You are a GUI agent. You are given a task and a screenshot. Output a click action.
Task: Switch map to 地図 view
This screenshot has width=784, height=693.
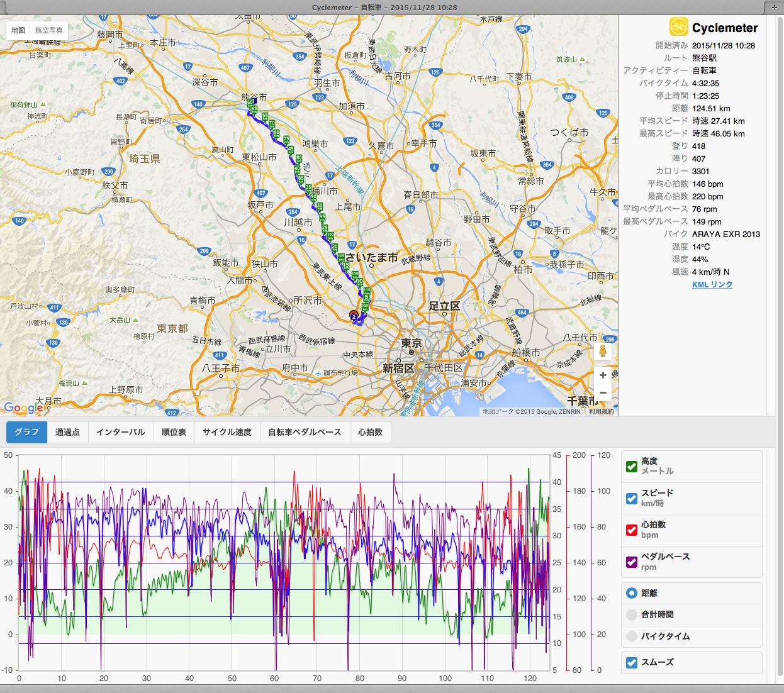[18, 30]
